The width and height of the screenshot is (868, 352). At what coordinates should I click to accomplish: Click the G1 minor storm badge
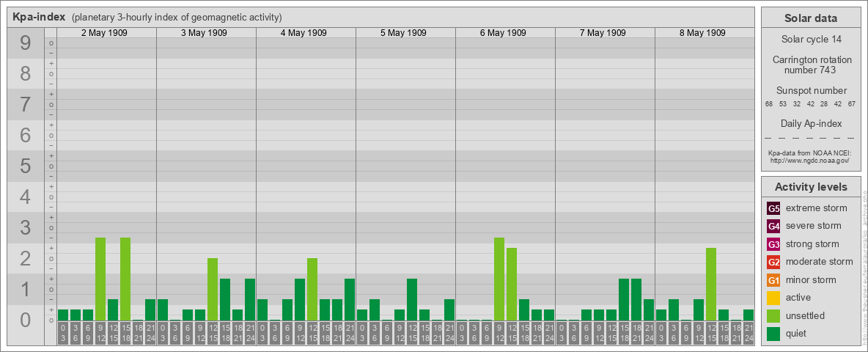pos(773,280)
